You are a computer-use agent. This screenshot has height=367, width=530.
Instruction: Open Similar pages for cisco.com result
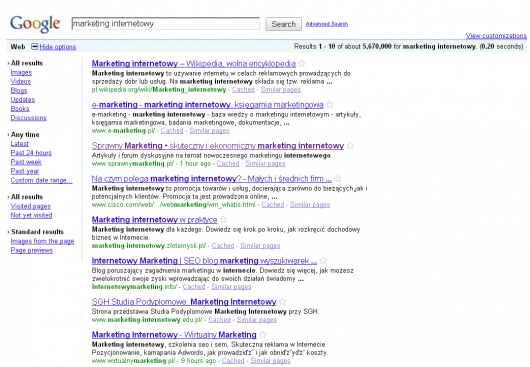pos(310,205)
